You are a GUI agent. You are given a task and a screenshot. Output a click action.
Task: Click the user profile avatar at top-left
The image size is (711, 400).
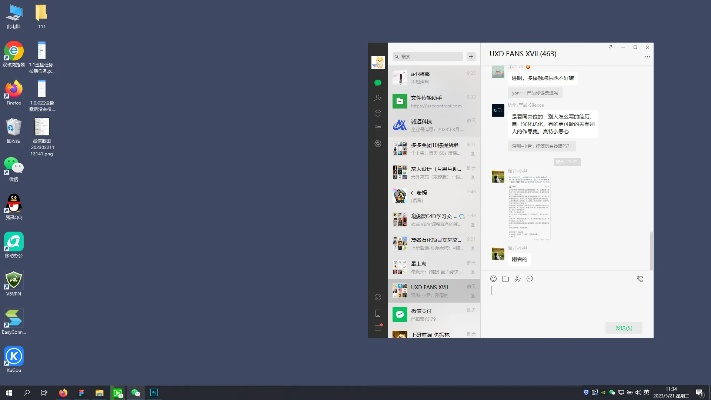point(377,61)
